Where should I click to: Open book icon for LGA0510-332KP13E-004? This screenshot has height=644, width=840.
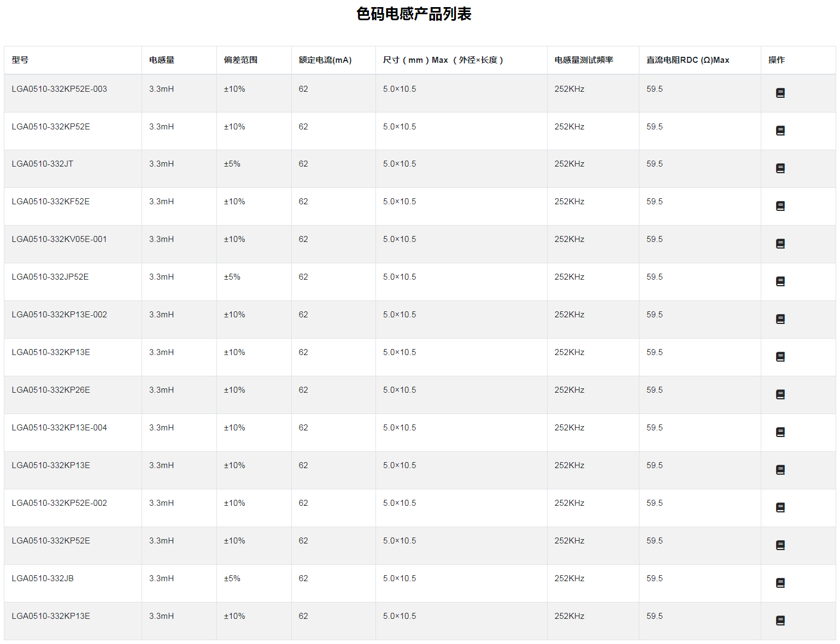coord(780,432)
